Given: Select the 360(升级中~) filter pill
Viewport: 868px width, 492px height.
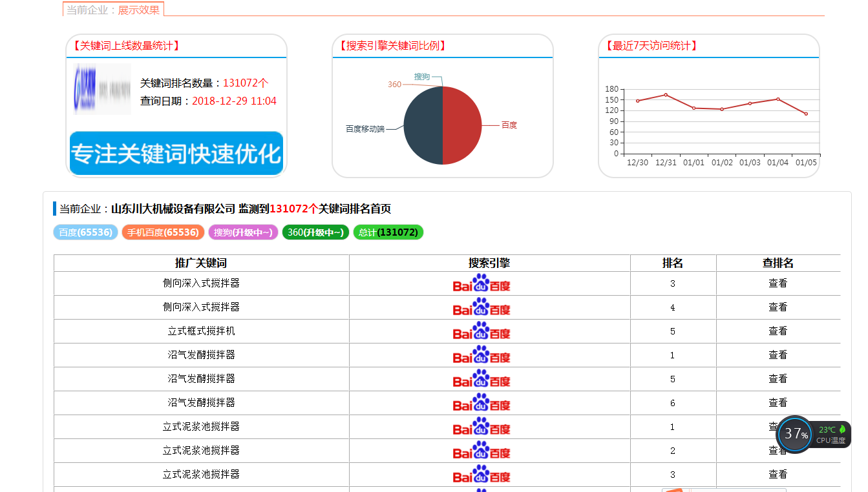Looking at the screenshot, I should coord(315,232).
